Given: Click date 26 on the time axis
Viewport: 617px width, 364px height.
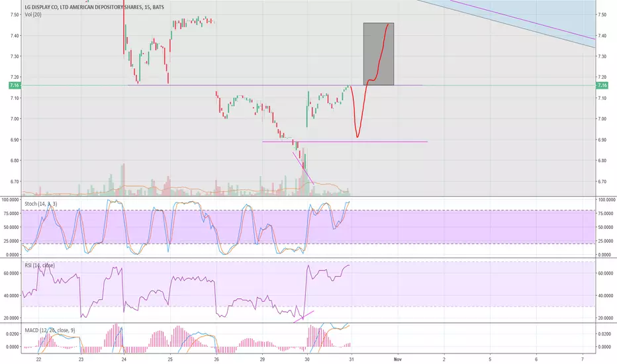Looking at the screenshot, I should coord(216,359).
